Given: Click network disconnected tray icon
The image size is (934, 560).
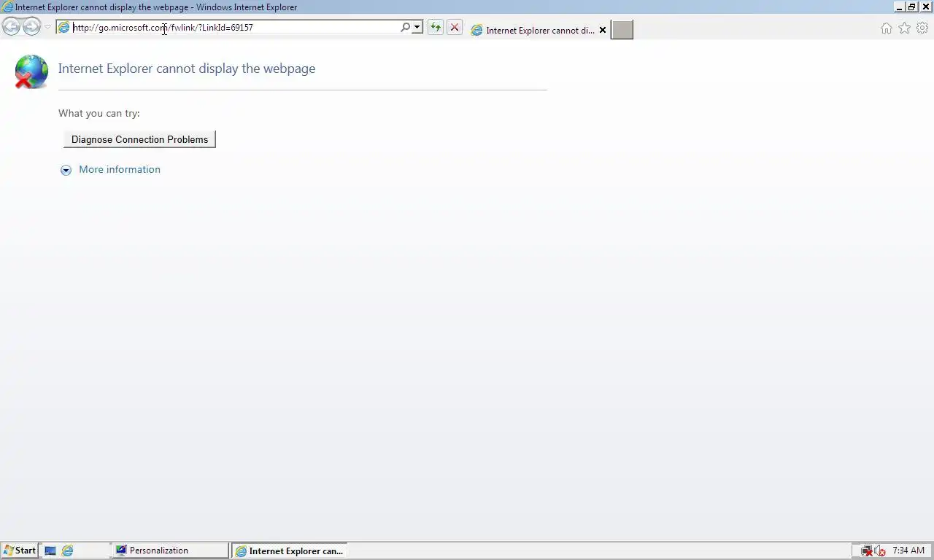Looking at the screenshot, I should (x=867, y=551).
